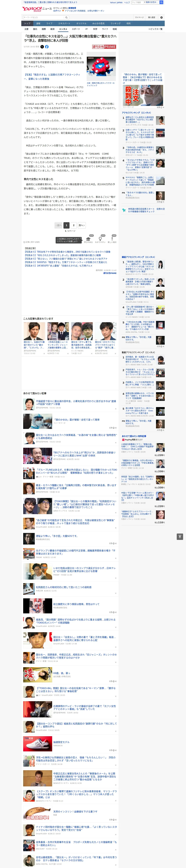Select the 経済 category tab
Screen dimensions: 186x868
(x=52, y=29)
